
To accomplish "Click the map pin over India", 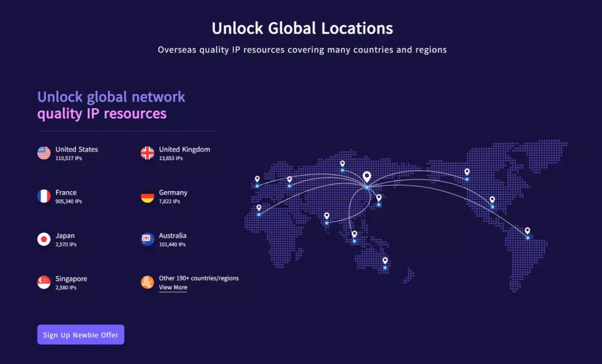I will click(327, 216).
